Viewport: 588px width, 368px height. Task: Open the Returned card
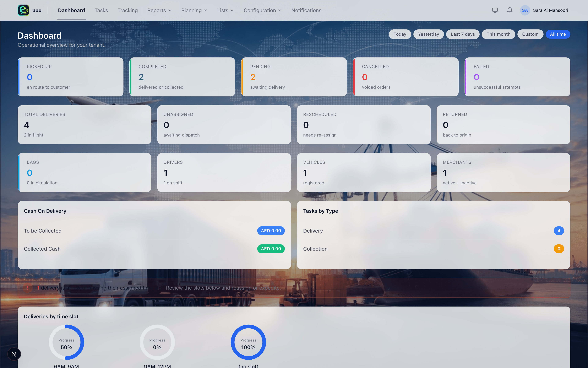click(503, 125)
